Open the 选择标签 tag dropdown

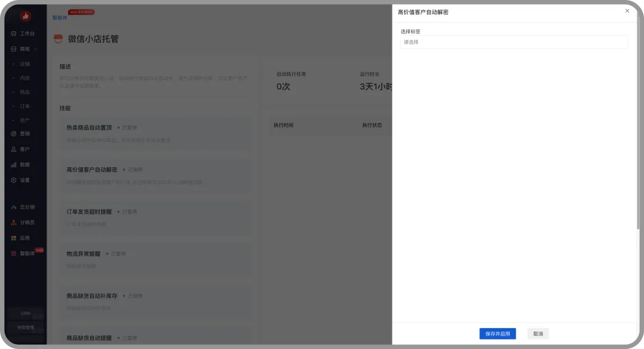tap(513, 42)
